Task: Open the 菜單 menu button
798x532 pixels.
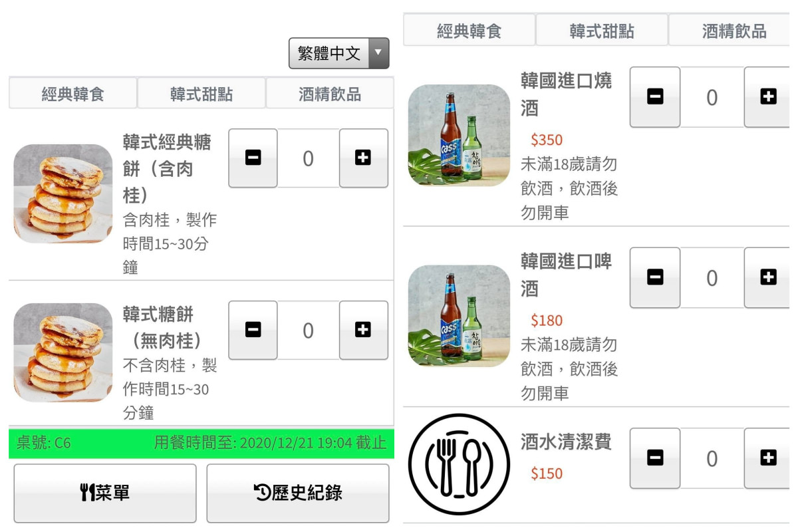Action: (105, 493)
